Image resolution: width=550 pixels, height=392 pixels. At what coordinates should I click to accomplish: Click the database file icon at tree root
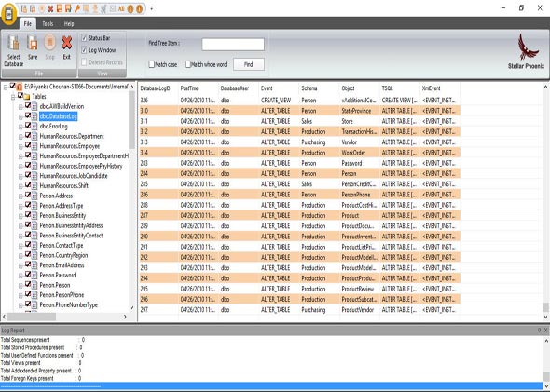[x=20, y=87]
